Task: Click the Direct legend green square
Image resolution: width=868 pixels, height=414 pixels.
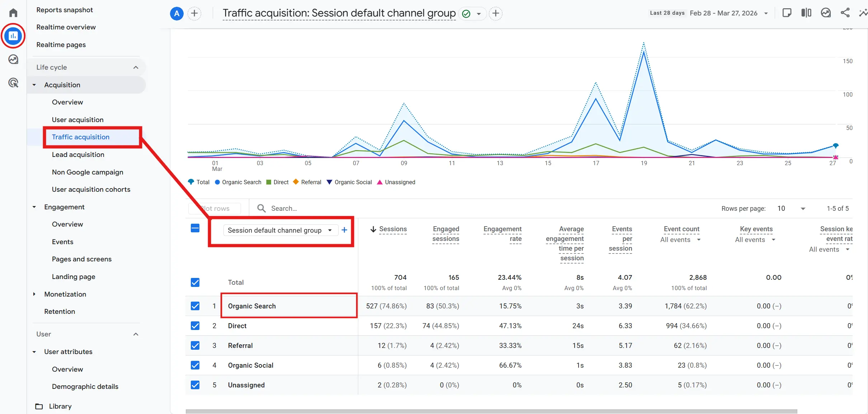Action: tap(269, 182)
